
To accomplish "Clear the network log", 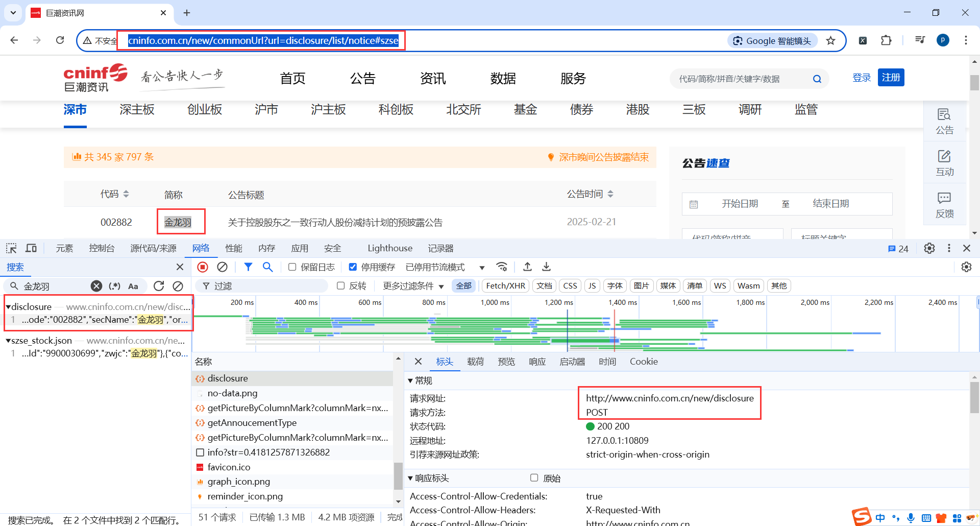I will pyautogui.click(x=222, y=267).
